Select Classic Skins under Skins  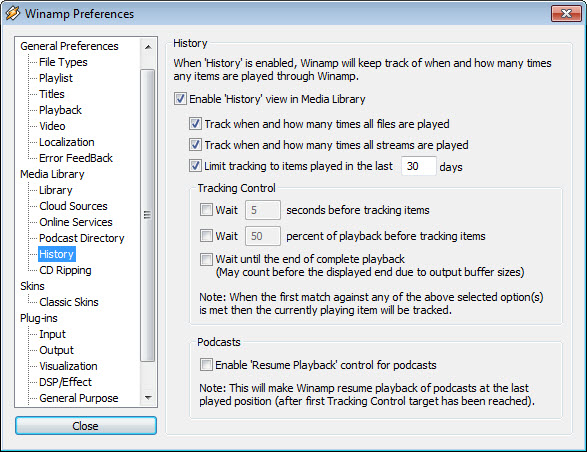click(69, 302)
